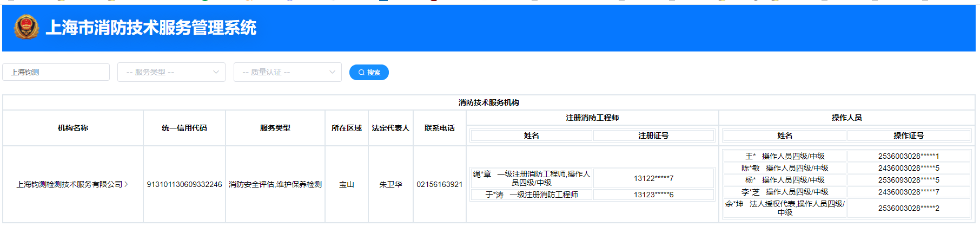Image resolution: width=980 pixels, height=226 pixels.
Task: Click the chevron after the company name
Action: [127, 184]
